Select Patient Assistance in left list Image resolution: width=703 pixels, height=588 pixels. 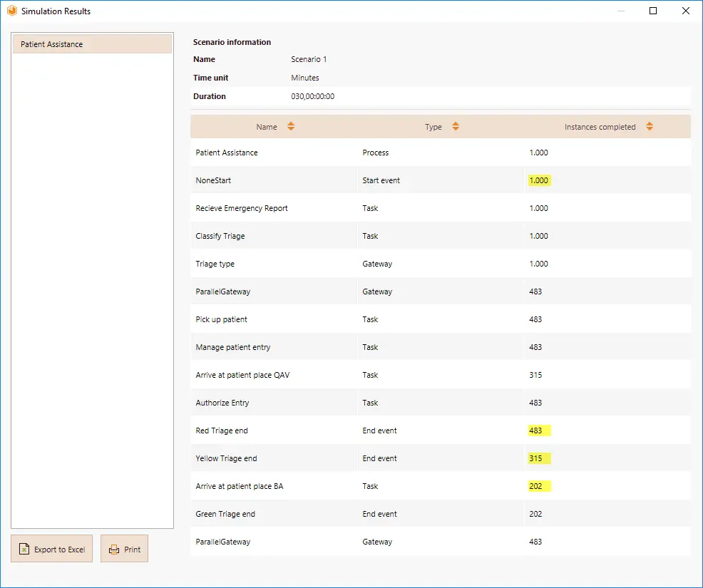tap(93, 44)
